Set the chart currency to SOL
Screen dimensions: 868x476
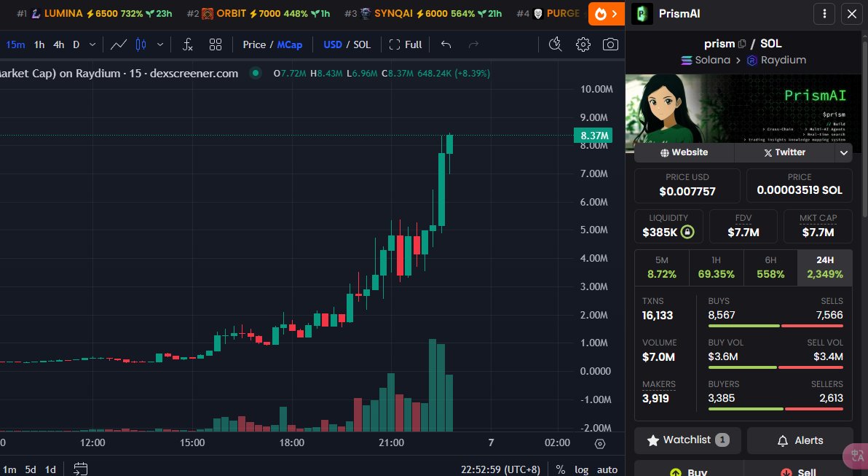362,44
